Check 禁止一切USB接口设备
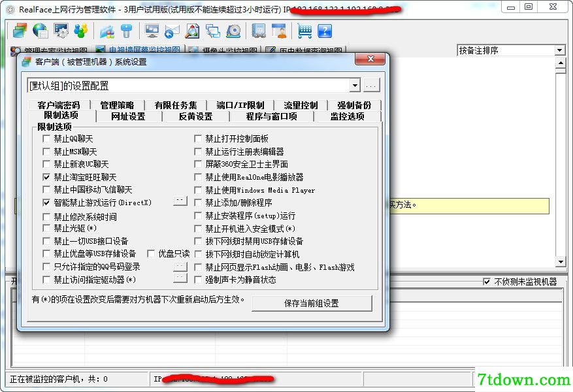 [x=46, y=240]
